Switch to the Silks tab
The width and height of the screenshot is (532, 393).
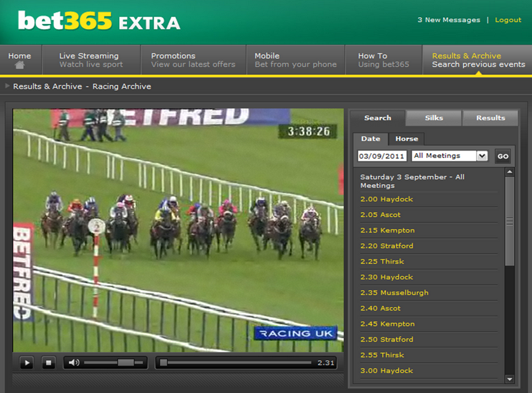[x=434, y=117]
